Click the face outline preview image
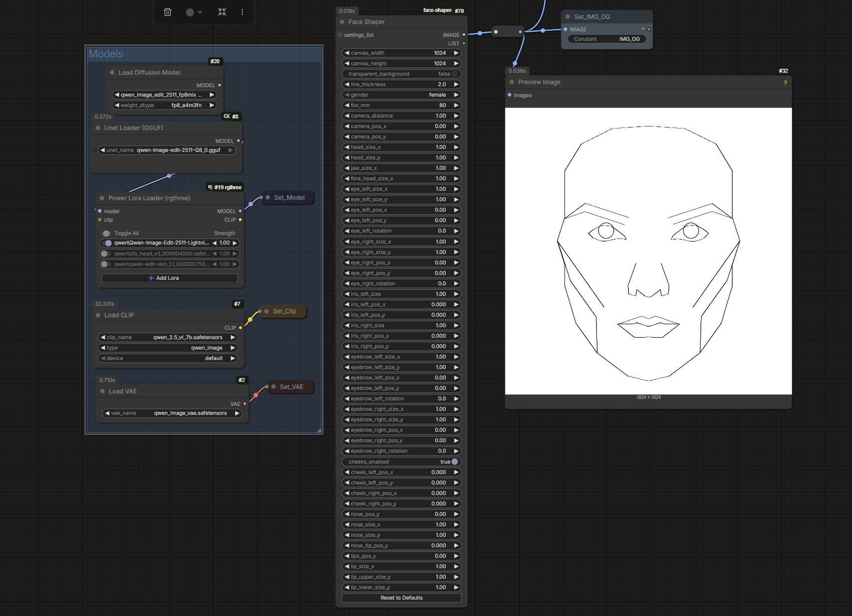 tap(648, 251)
